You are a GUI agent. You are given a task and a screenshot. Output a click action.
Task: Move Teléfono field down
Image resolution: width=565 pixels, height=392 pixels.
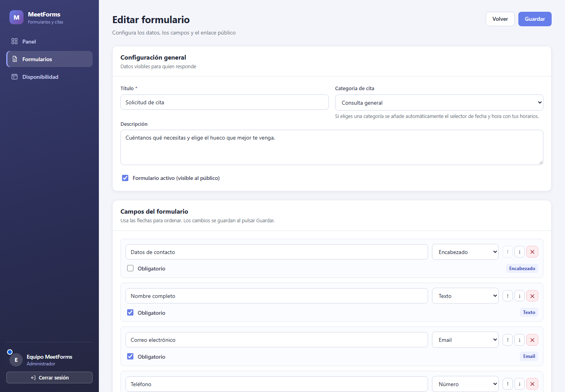click(519, 384)
